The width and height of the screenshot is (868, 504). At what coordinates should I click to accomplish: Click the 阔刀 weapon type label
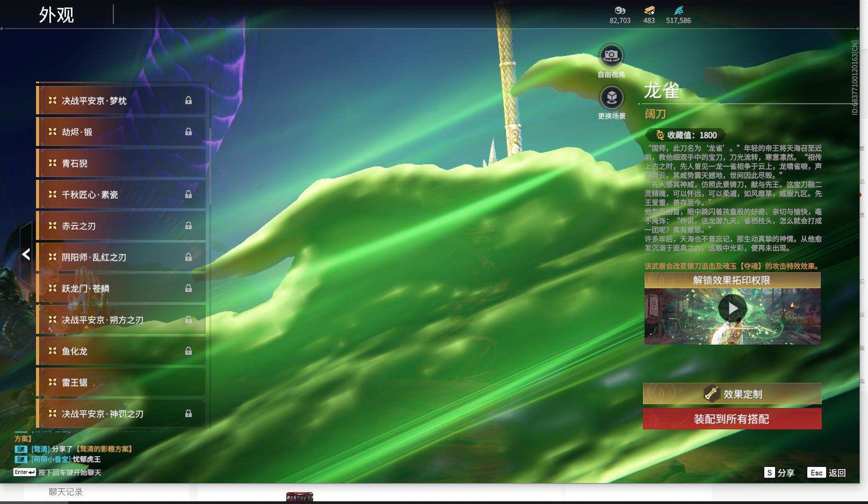click(655, 114)
